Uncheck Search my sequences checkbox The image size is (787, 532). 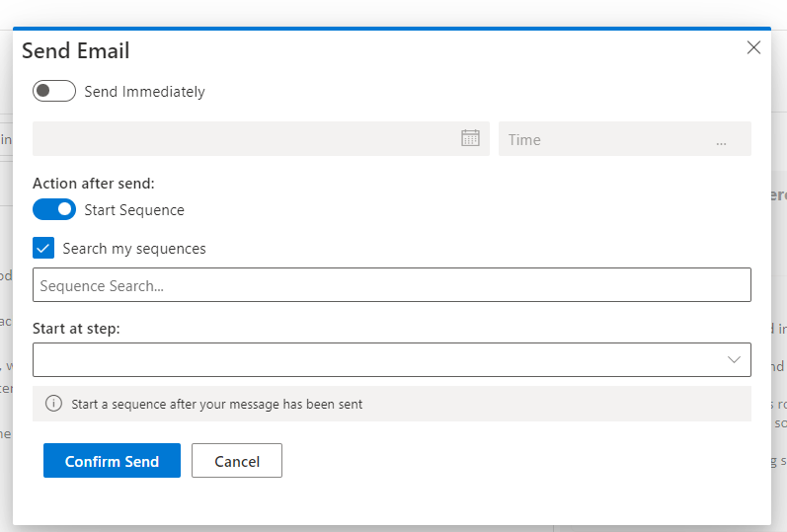point(43,248)
